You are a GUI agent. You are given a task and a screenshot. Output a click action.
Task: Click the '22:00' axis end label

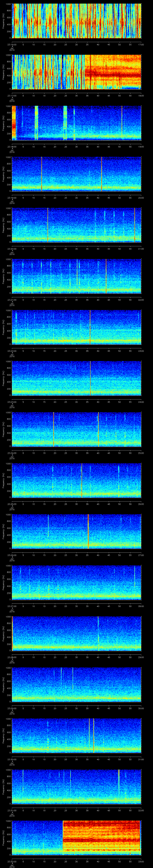coord(141,300)
